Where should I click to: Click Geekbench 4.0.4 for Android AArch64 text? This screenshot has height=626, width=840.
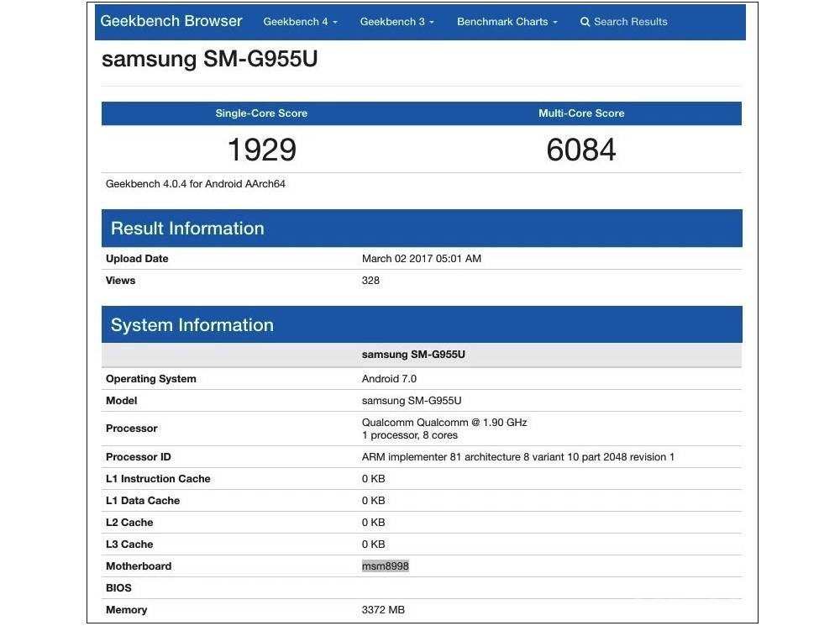196,184
